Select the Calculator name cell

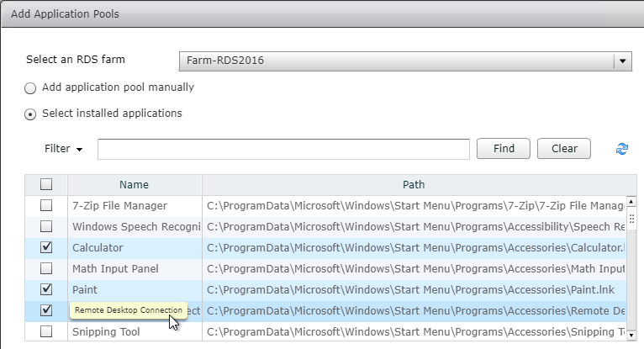[x=135, y=247]
